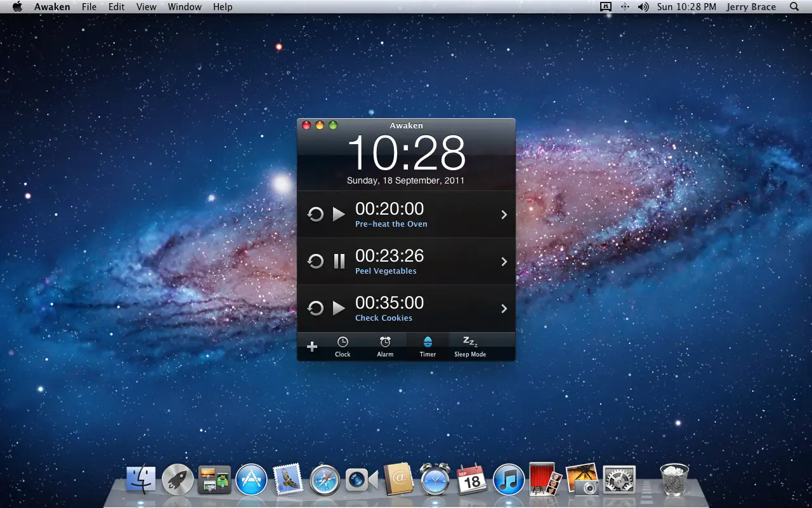Open Mission Control from the Dock
The image size is (812, 508).
(x=214, y=479)
